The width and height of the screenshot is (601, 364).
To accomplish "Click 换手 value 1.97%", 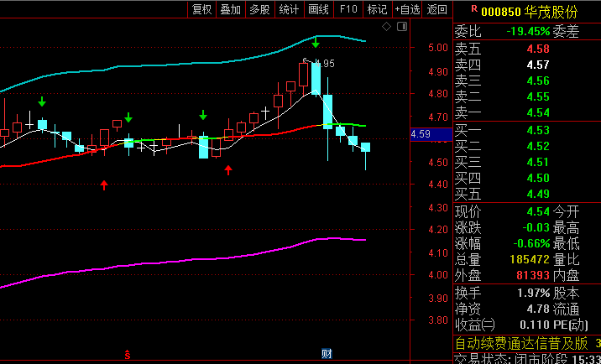I will tap(534, 294).
